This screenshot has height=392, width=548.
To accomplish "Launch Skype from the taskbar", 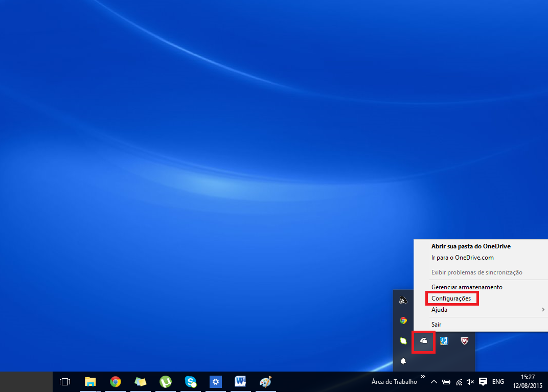I will click(x=190, y=381).
